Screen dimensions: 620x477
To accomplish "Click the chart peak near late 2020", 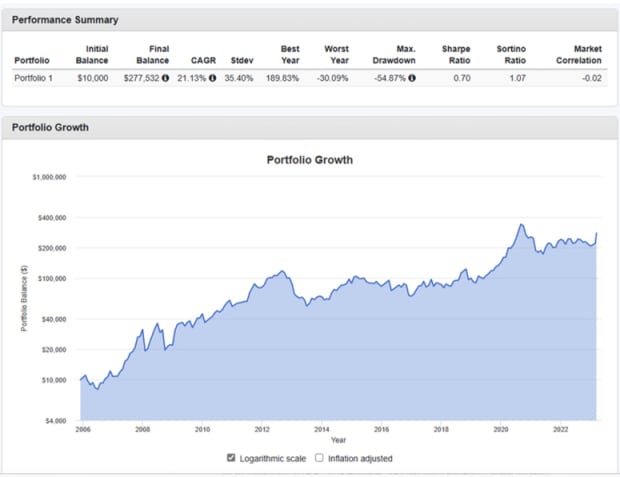I will (x=522, y=225).
